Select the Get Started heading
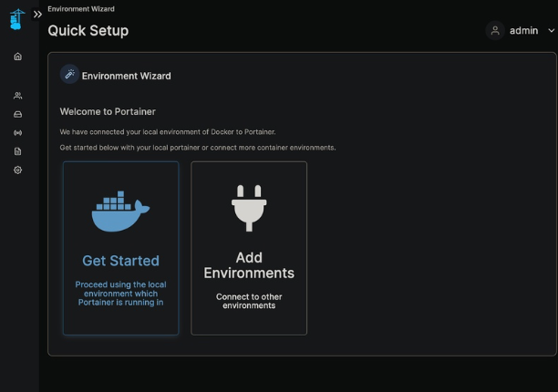 point(120,261)
